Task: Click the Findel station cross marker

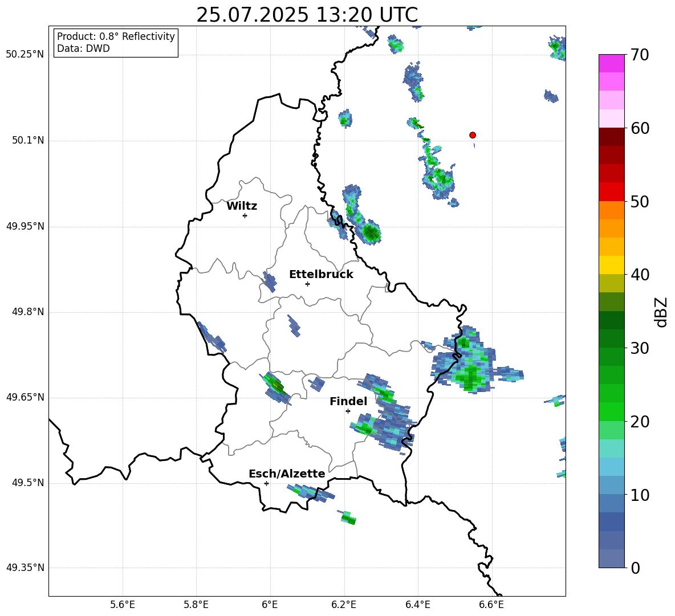Action: tap(348, 411)
